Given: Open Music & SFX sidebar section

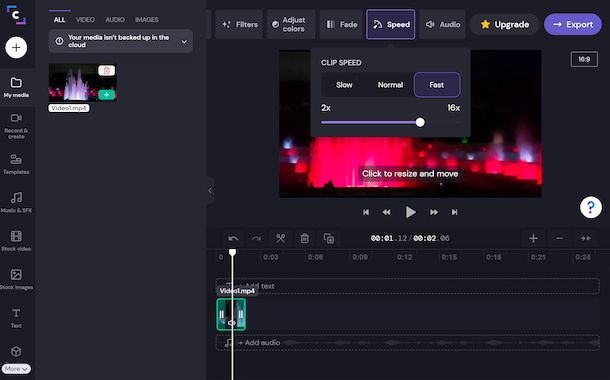Looking at the screenshot, I should pos(16,202).
